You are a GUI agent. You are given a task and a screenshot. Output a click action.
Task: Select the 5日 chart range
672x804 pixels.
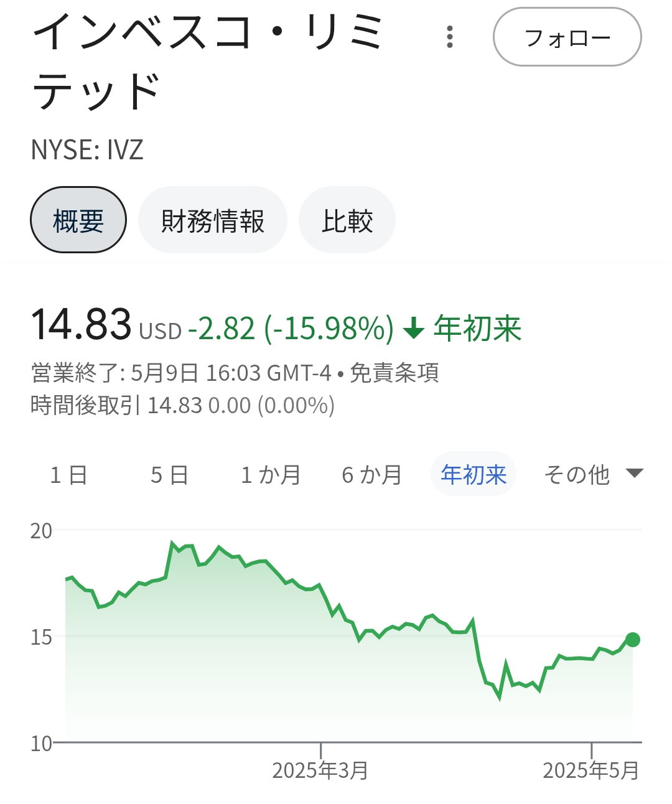click(169, 475)
